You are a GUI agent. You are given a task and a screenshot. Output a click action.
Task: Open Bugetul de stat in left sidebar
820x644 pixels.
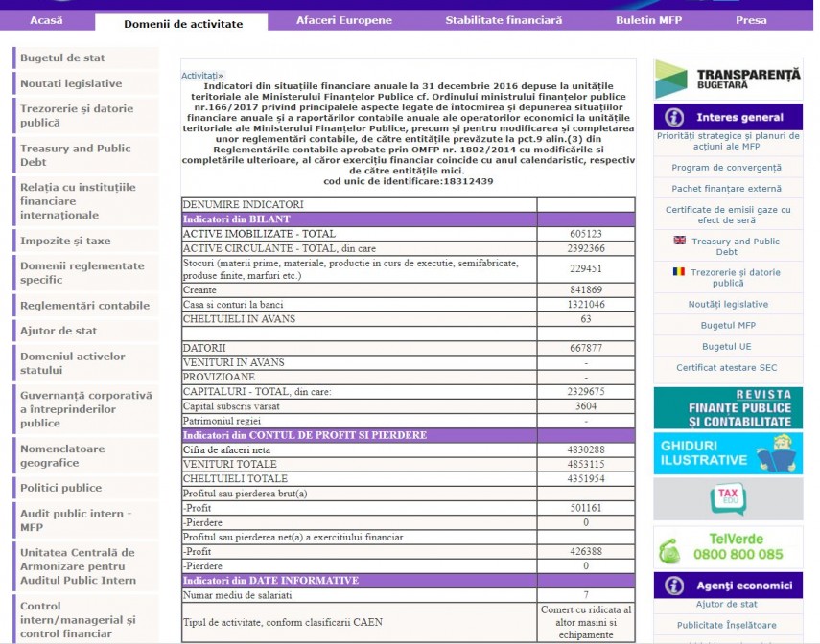click(63, 58)
